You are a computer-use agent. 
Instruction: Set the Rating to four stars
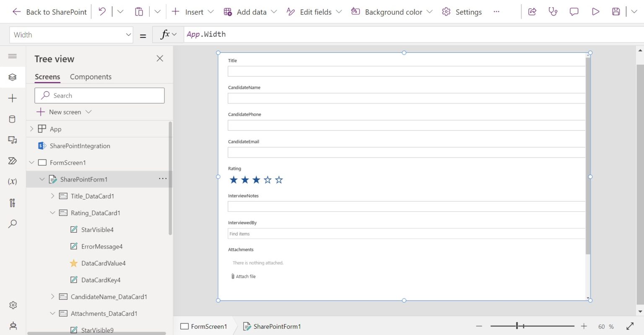point(268,179)
